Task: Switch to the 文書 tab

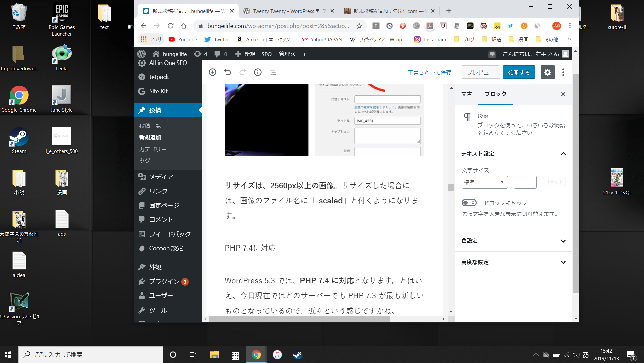Action: click(466, 94)
